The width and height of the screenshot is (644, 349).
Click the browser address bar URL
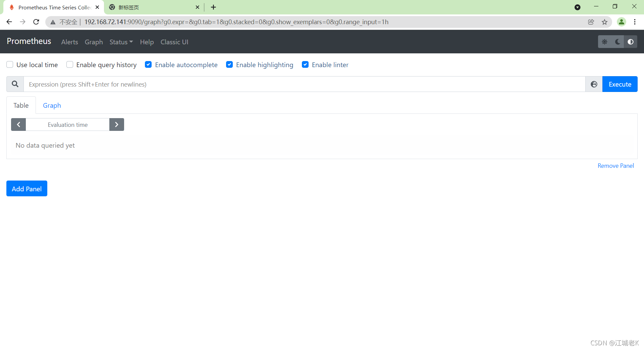point(236,22)
